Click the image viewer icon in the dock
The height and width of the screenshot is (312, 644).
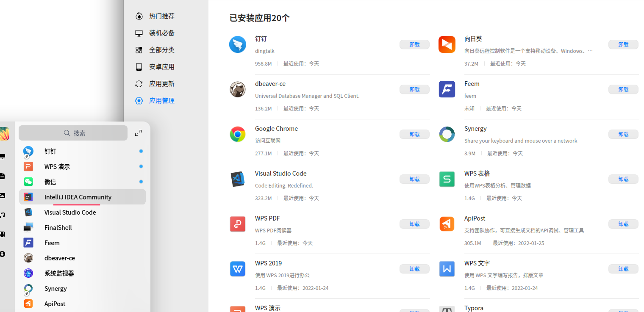pyautogui.click(x=3, y=196)
